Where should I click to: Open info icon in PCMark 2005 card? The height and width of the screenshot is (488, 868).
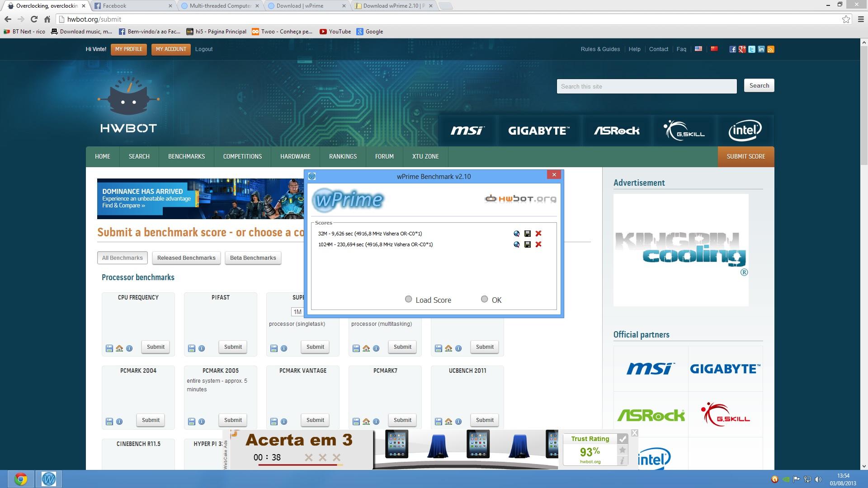pyautogui.click(x=202, y=422)
